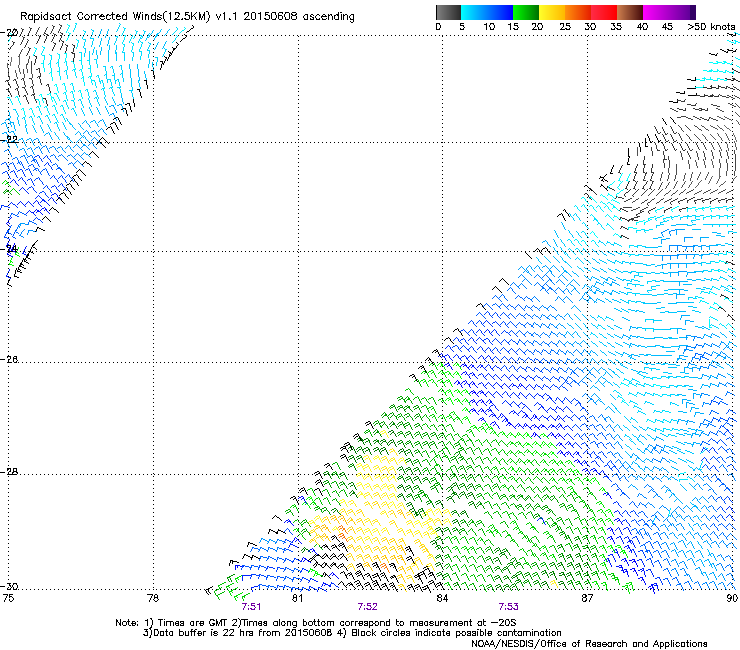Click latitude label -22
Screen dimensions: 740x650
(9, 139)
